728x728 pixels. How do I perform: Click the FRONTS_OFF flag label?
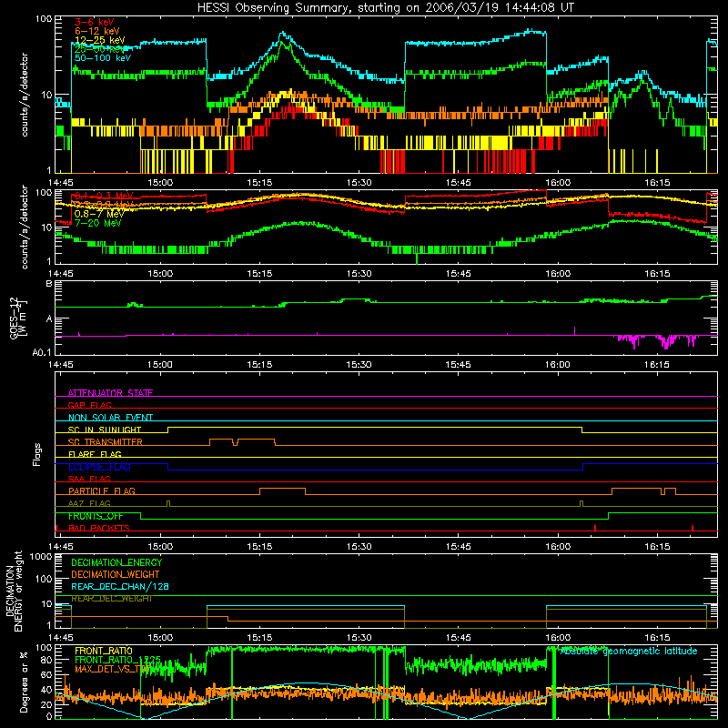tap(96, 516)
